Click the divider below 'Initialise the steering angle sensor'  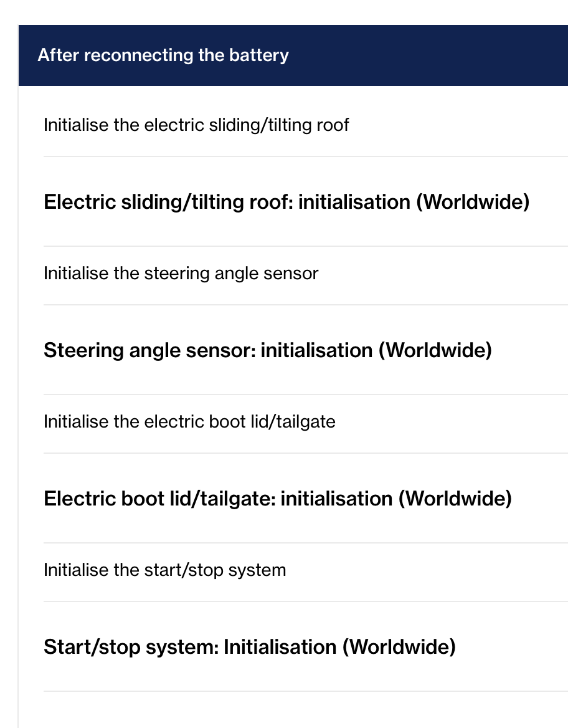click(306, 305)
